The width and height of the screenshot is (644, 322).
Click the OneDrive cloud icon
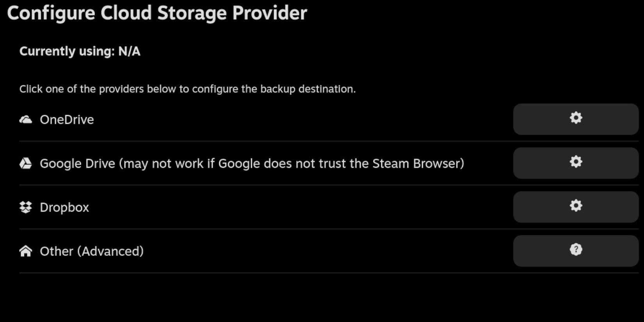pyautogui.click(x=26, y=119)
